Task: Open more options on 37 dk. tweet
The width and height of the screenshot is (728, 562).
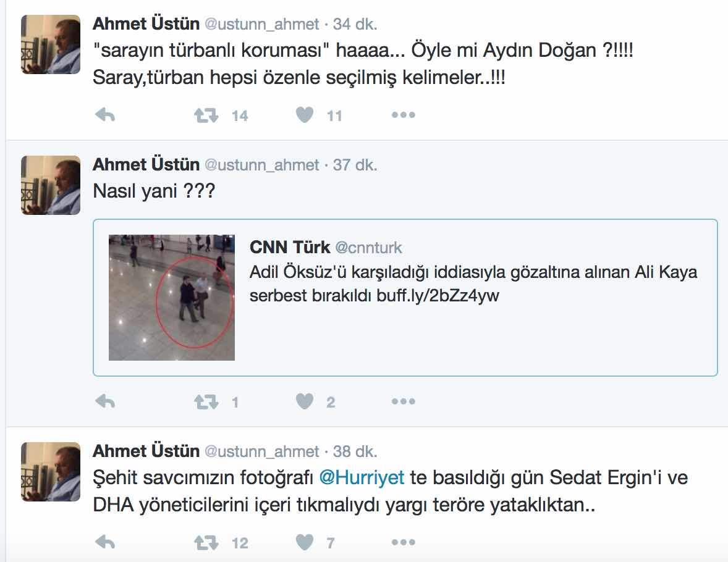Action: [x=403, y=401]
